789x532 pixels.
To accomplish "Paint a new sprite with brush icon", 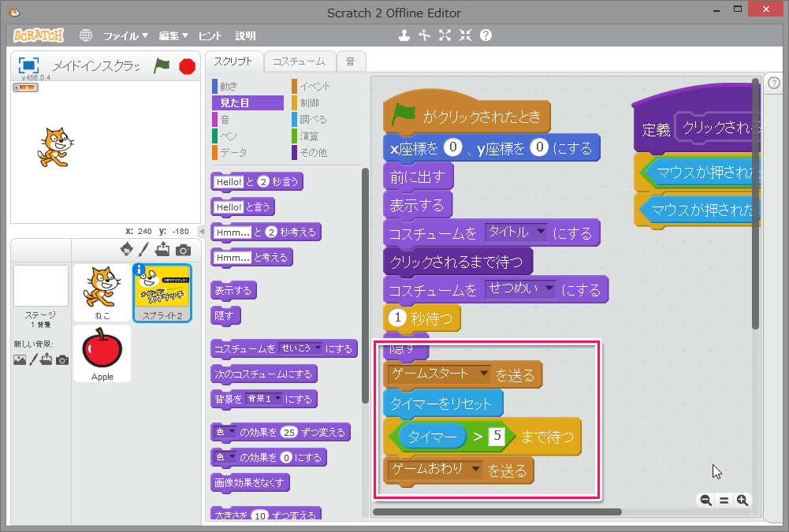I will pos(144,249).
